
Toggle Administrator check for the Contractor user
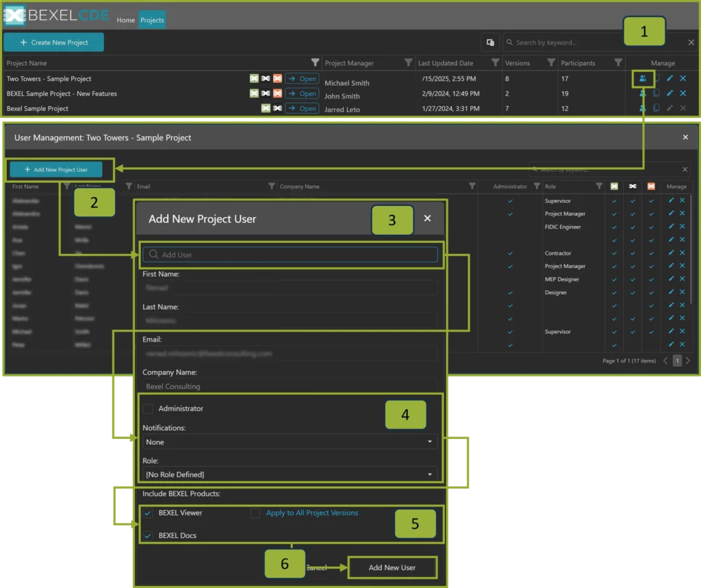click(x=510, y=253)
